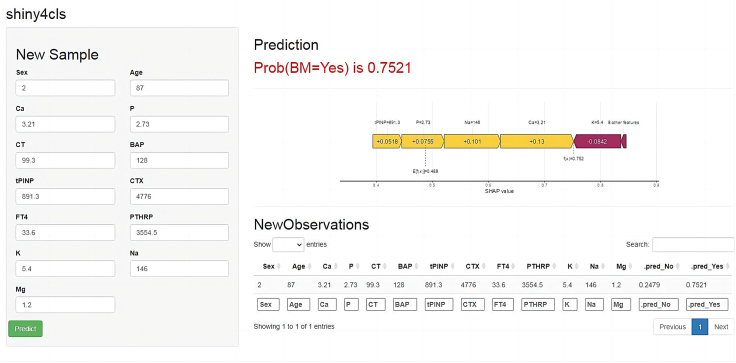Screen dimensions: 736x363
Task: Click the table Search box
Action: click(693, 244)
